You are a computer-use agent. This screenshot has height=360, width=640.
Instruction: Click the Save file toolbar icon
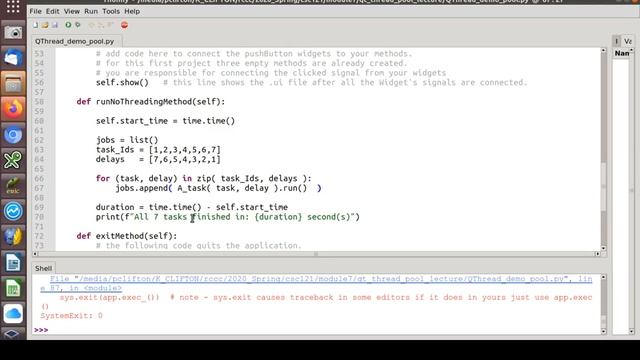click(x=55, y=25)
